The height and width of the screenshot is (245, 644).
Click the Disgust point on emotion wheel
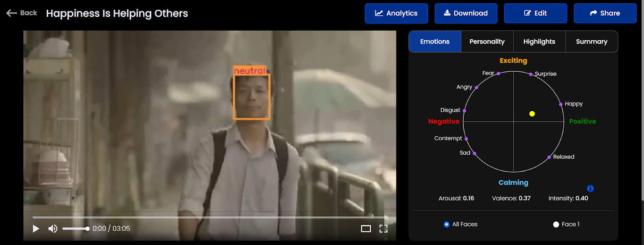click(464, 110)
